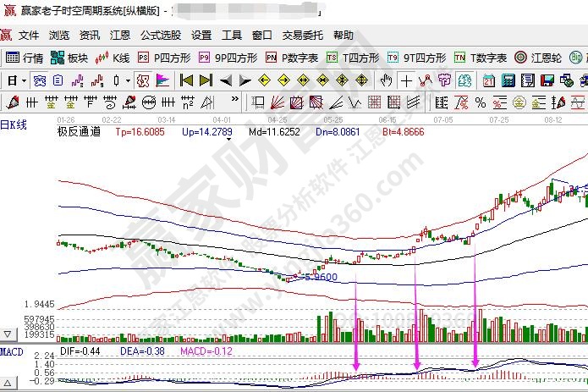Expand the candlestick chart type dropdown arrow
The image size is (588, 392).
pos(128,80)
